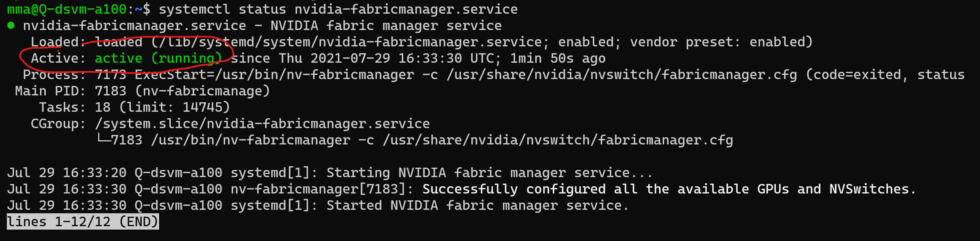Click the ExecStart=/usr/bin/nv-fabricmanager text on the Process line
980x241 pixels.
click(x=274, y=75)
